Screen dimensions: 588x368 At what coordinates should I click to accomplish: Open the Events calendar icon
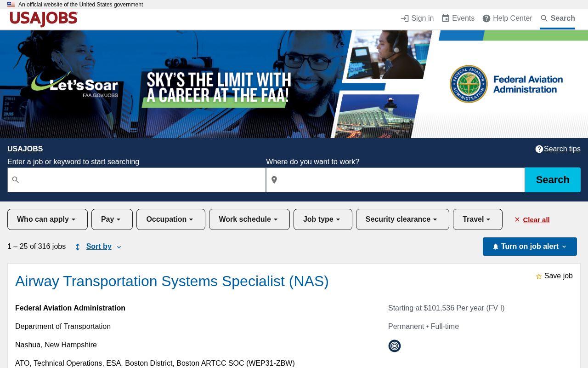point(446,18)
